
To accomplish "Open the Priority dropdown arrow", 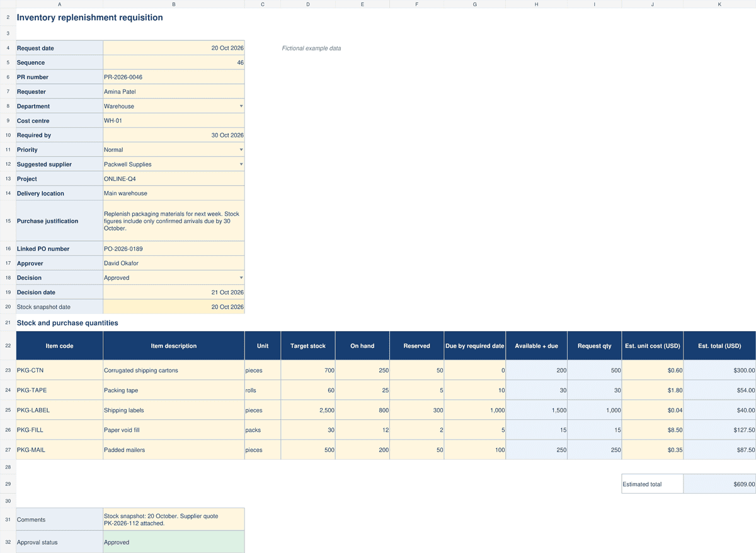I will pos(241,149).
